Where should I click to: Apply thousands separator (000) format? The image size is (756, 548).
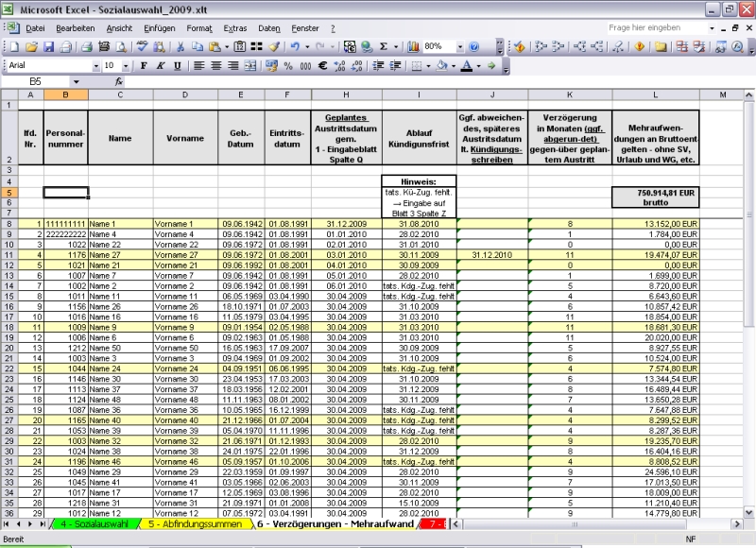click(x=305, y=66)
